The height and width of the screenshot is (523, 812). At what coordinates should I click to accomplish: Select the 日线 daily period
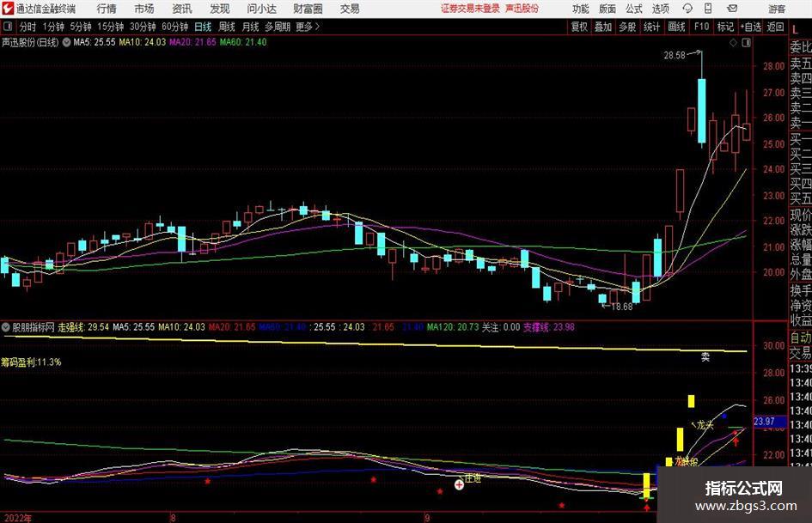point(203,27)
